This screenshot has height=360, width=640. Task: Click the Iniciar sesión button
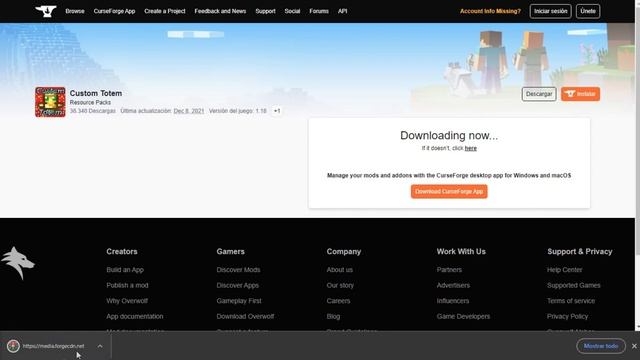click(550, 11)
